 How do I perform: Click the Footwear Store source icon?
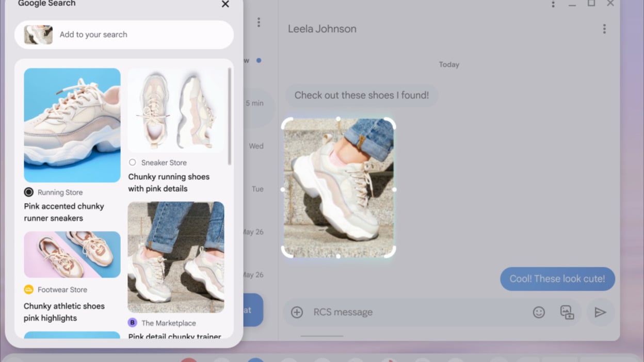click(29, 290)
